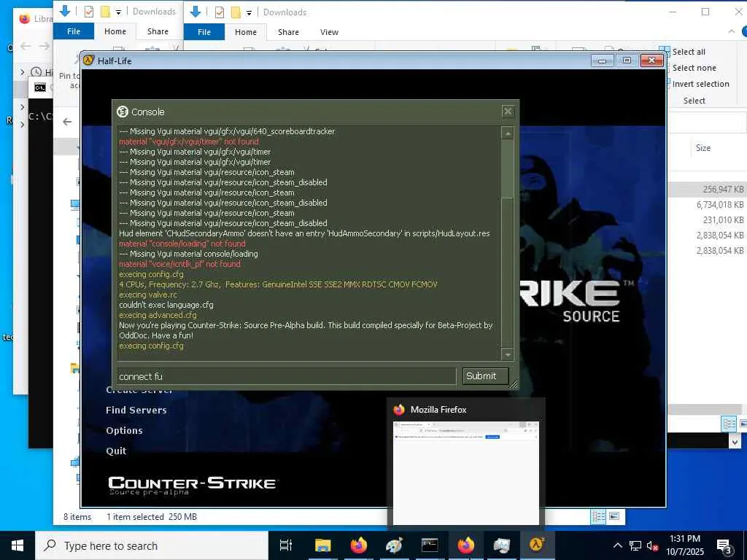Open File Explorer from the taskbar
Viewport: 747px width, 560px height.
[322, 545]
